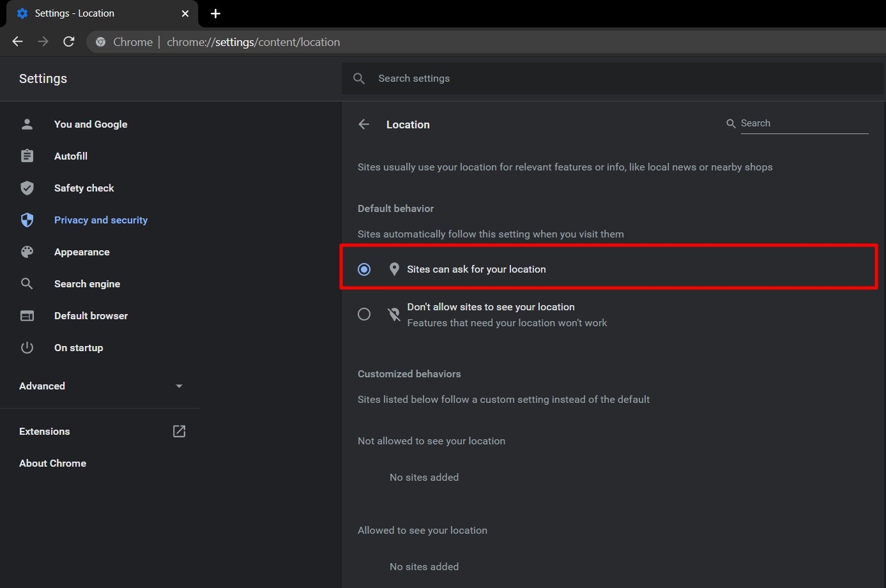Click the Search engine magnifier icon
The image size is (886, 588).
point(27,283)
